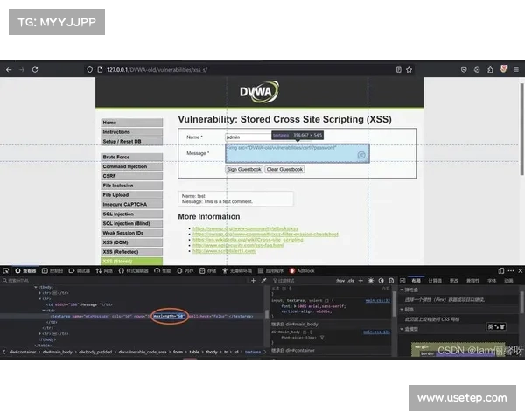The width and height of the screenshot is (525, 420).
Task: Open the File Upload page
Action: tap(132, 194)
